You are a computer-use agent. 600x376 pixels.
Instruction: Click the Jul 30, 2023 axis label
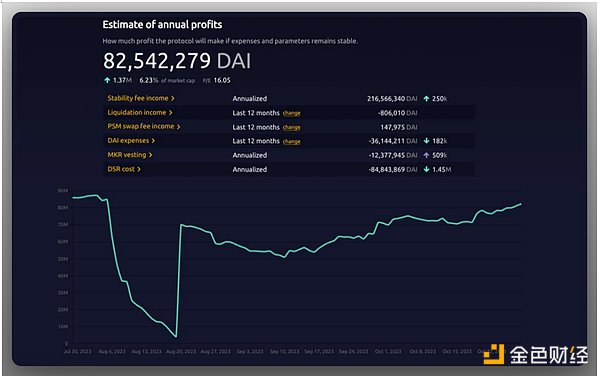[x=78, y=351]
